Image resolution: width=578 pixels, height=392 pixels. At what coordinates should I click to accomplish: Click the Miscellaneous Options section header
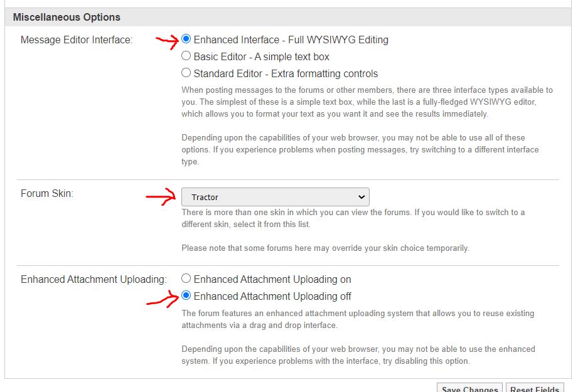click(x=67, y=18)
